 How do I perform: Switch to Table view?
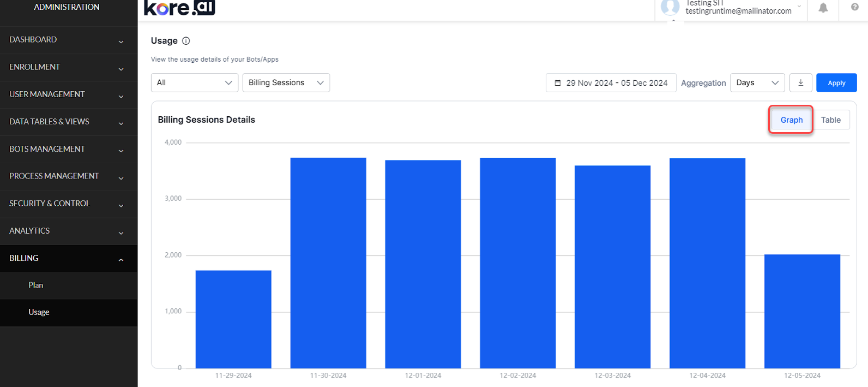830,120
